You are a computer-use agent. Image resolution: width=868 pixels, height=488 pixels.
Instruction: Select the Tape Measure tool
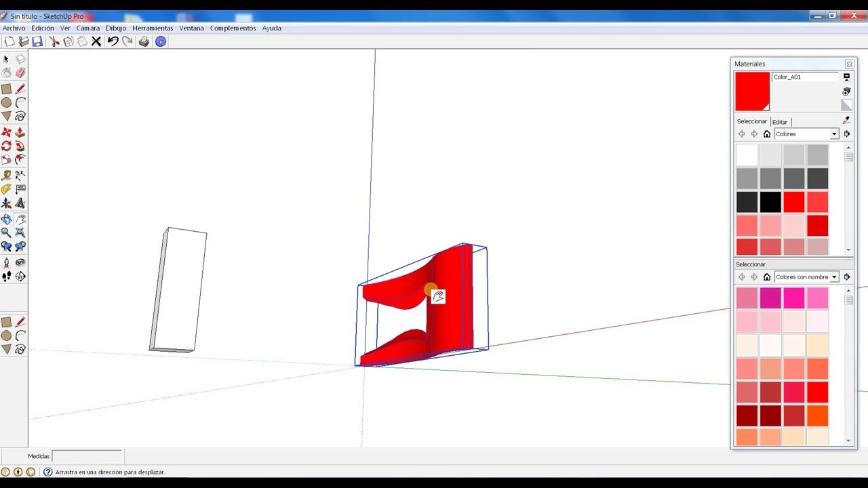click(6, 176)
